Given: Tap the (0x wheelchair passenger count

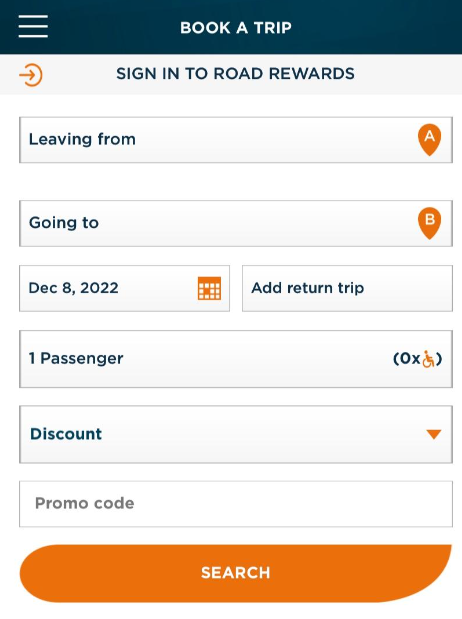Looking at the screenshot, I should click(x=417, y=359).
